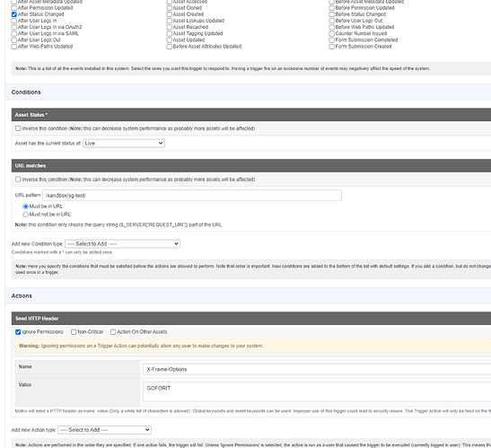Check Before Status Changed event
This screenshot has height=448, width=491.
tap(331, 14)
